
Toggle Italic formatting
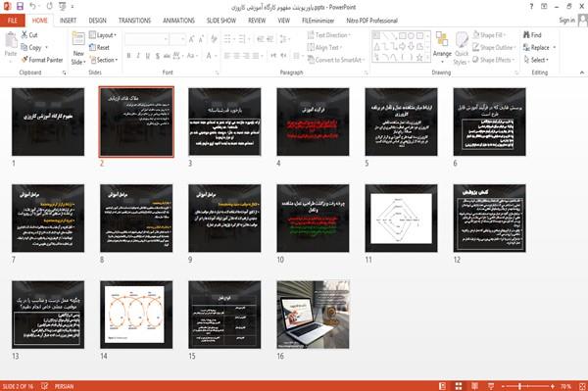138,56
